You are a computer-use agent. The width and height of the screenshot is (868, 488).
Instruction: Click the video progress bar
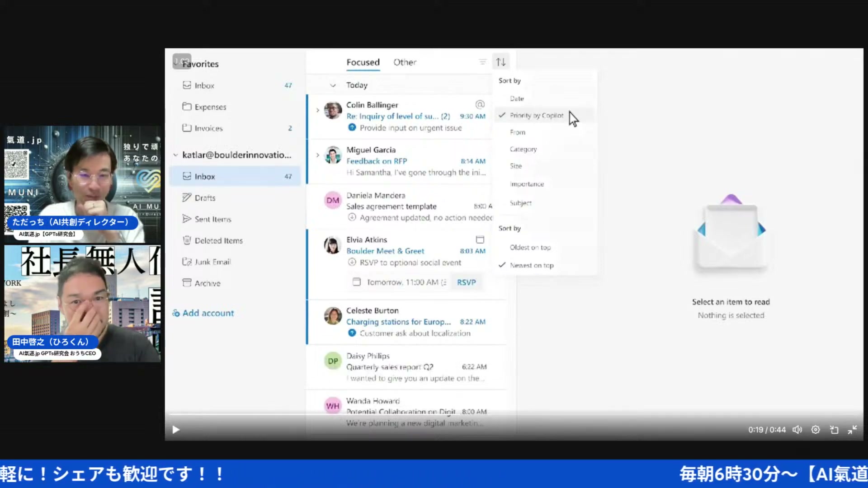(x=514, y=414)
